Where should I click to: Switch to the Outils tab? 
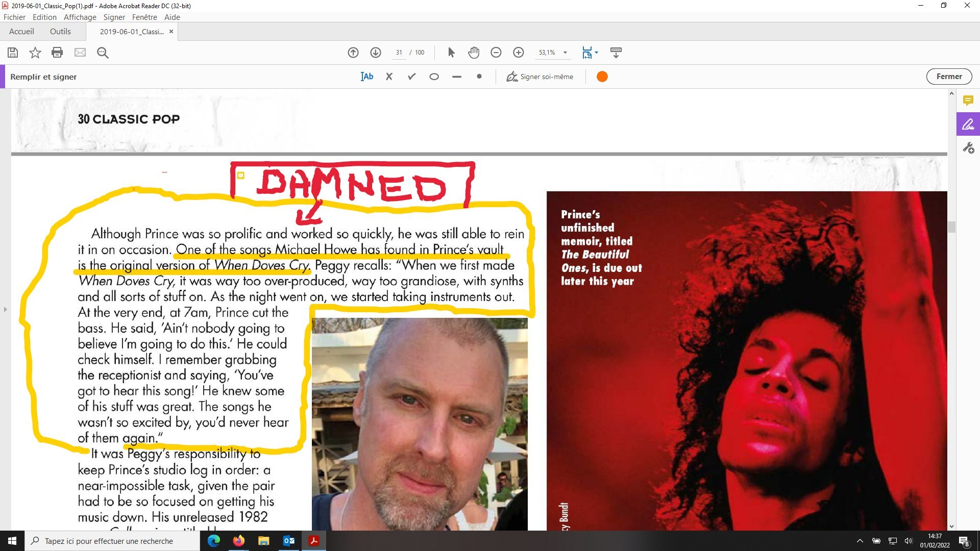pyautogui.click(x=60, y=31)
